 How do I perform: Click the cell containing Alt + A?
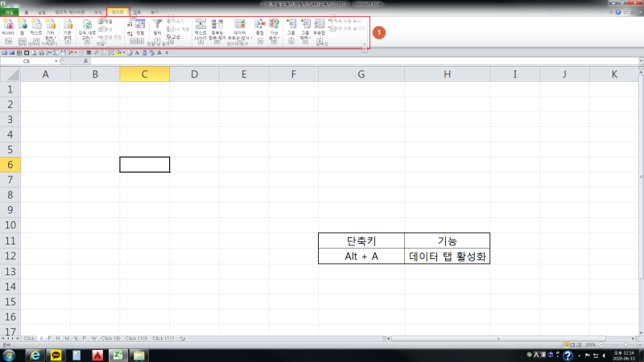[x=361, y=256]
